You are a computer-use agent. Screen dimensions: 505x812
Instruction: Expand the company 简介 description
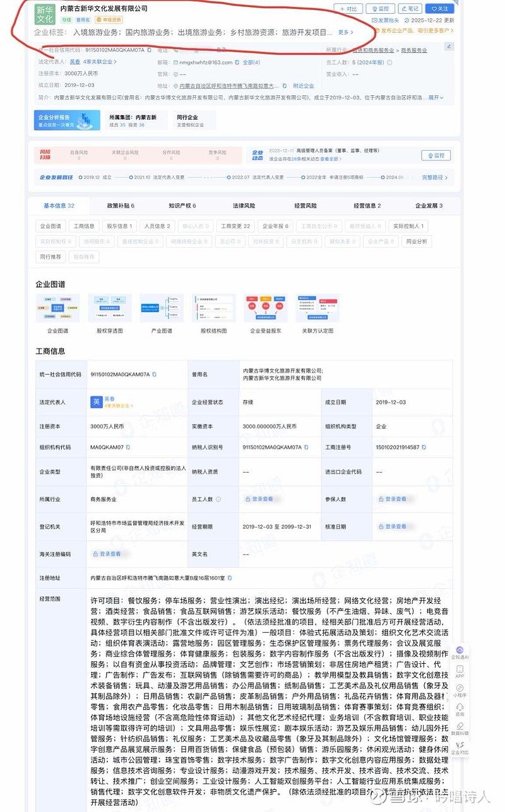coord(436,98)
